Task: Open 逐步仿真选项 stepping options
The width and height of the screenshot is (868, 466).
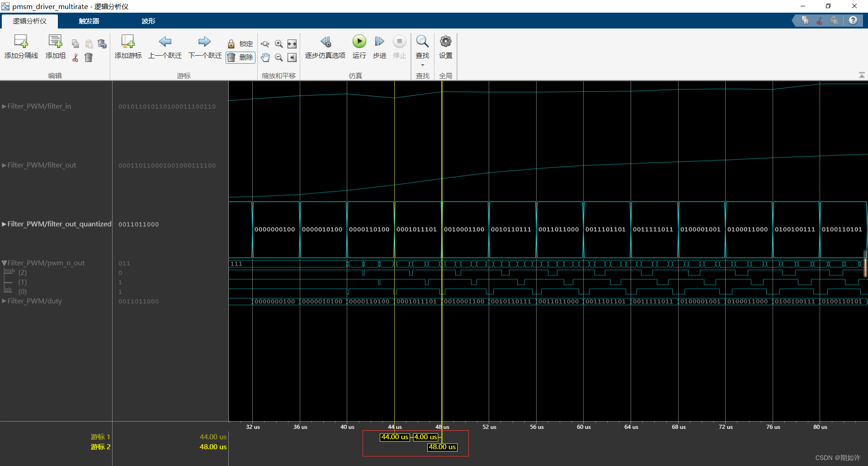Action: click(x=325, y=47)
